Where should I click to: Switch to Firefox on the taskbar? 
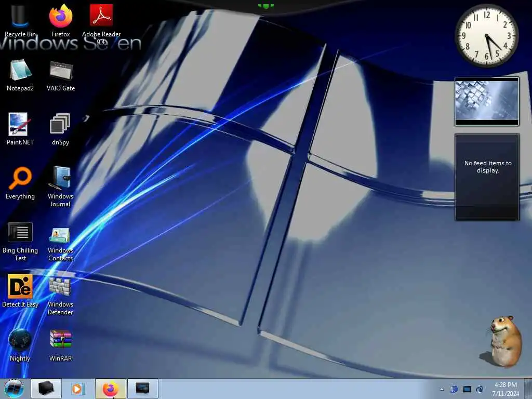pyautogui.click(x=110, y=389)
